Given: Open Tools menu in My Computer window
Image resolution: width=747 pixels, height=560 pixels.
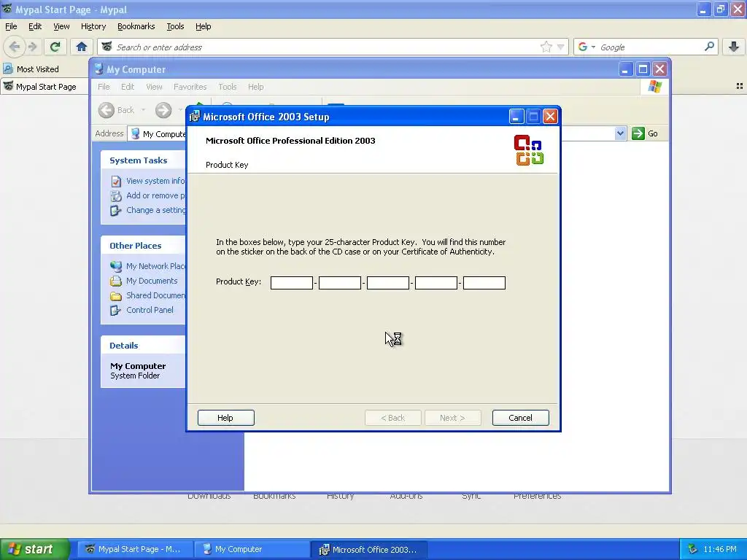Looking at the screenshot, I should [x=228, y=87].
